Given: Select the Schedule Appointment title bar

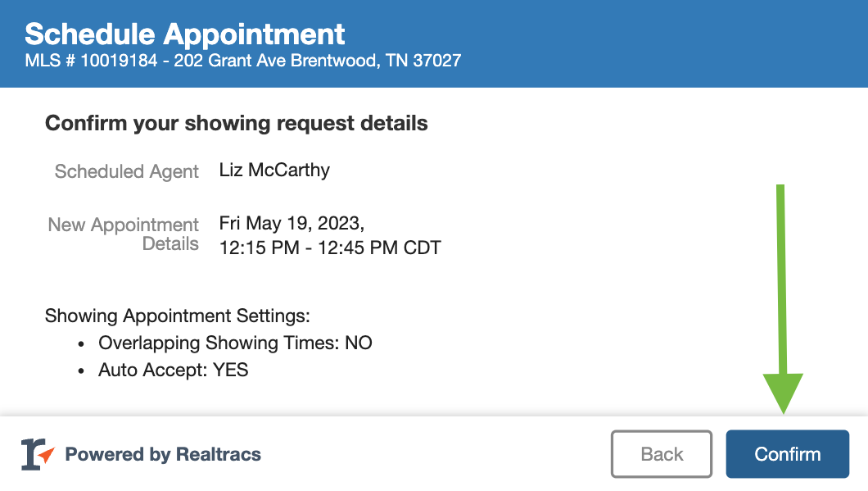Looking at the screenshot, I should pos(184,34).
